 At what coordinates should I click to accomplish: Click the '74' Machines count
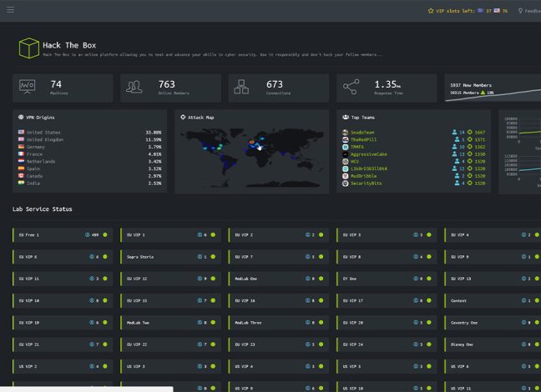click(56, 84)
